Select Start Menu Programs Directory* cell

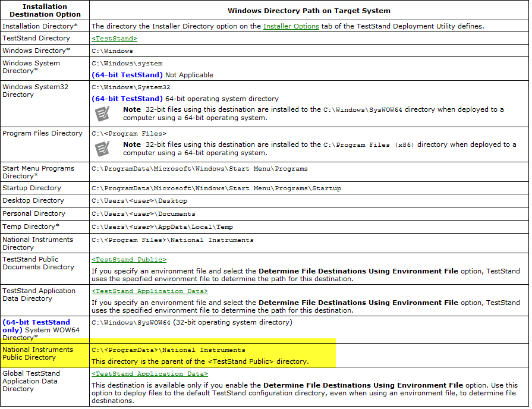(45, 172)
